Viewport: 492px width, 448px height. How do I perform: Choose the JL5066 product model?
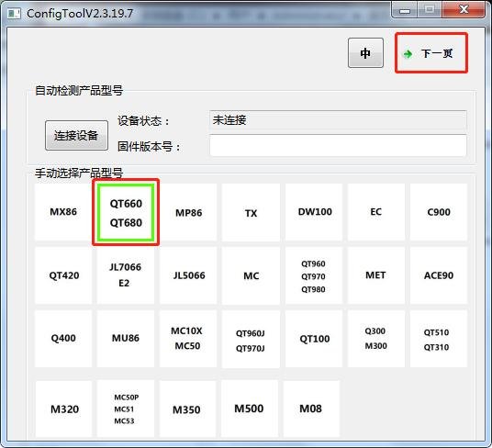pos(188,275)
